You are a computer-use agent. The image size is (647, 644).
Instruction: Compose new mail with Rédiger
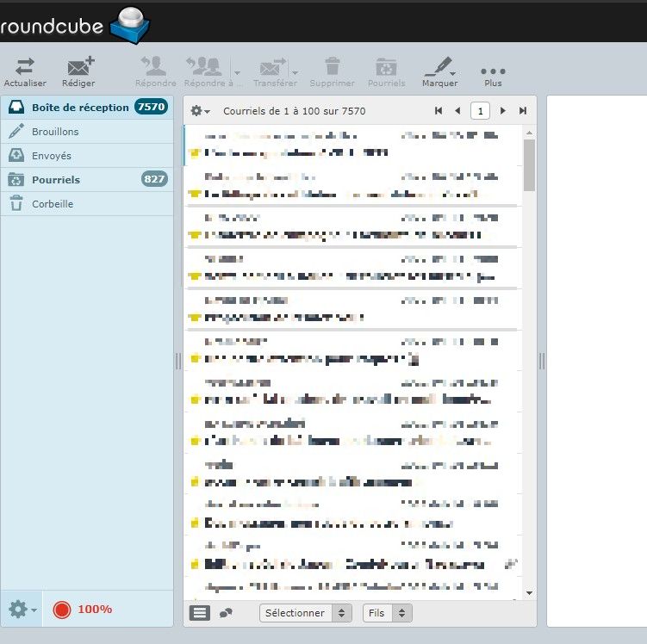(x=79, y=67)
